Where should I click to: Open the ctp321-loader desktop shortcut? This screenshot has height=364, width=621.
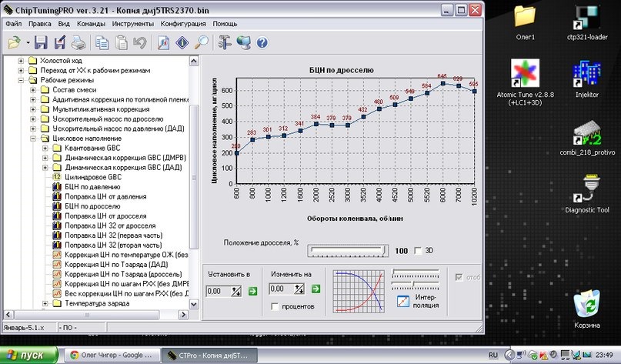587,22
